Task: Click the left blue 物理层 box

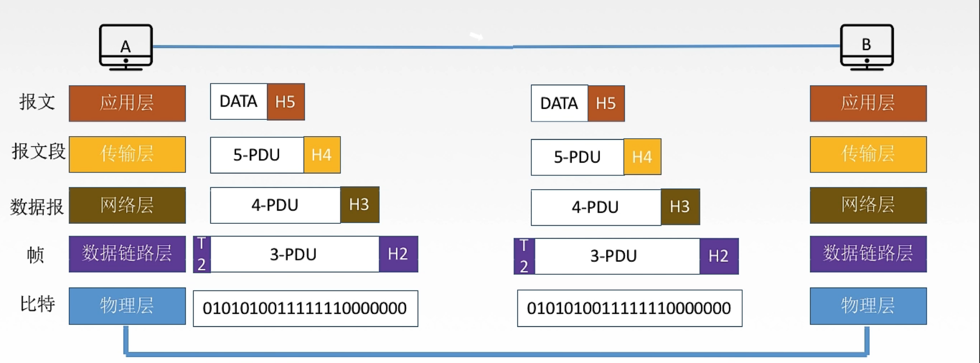Action: point(127,306)
